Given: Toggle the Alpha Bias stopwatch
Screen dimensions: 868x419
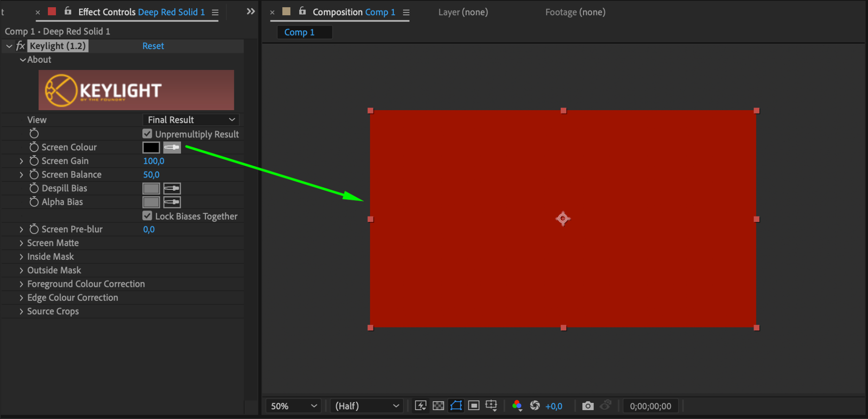Looking at the screenshot, I should coord(34,202).
